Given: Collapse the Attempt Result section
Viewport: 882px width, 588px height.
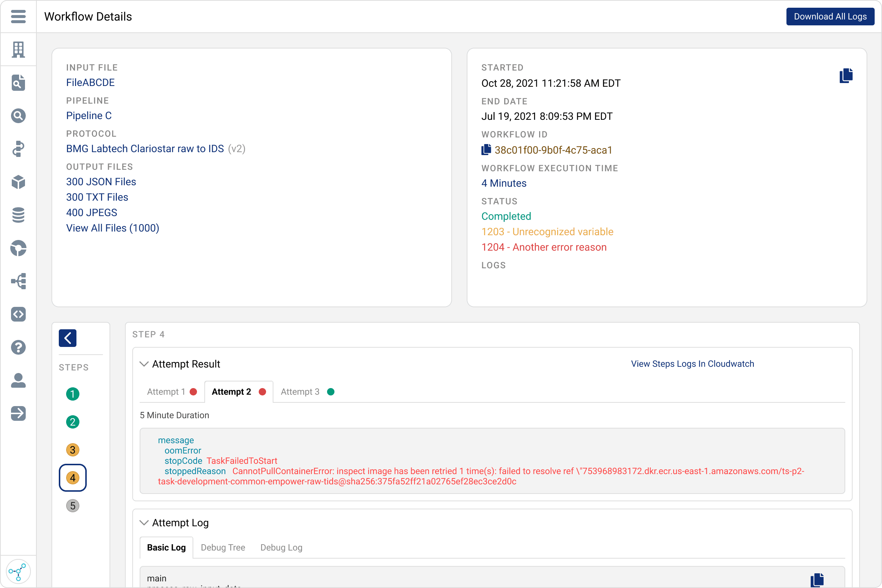Looking at the screenshot, I should 144,364.
